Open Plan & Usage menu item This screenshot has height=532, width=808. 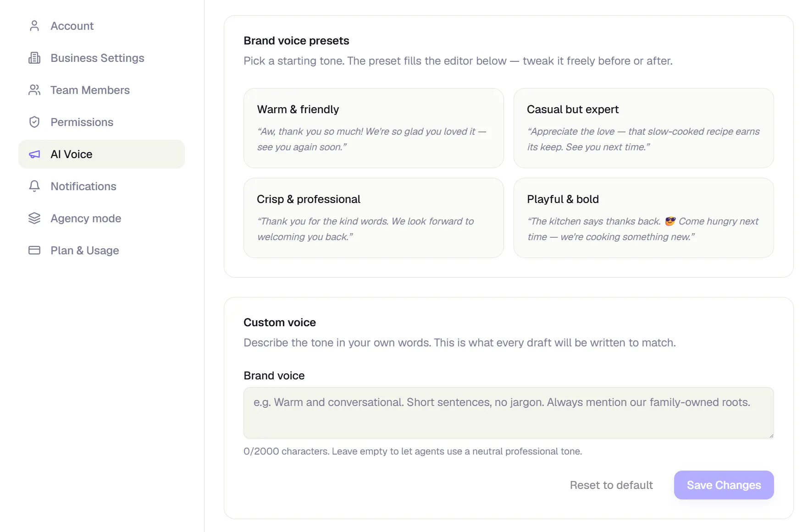pyautogui.click(x=101, y=250)
